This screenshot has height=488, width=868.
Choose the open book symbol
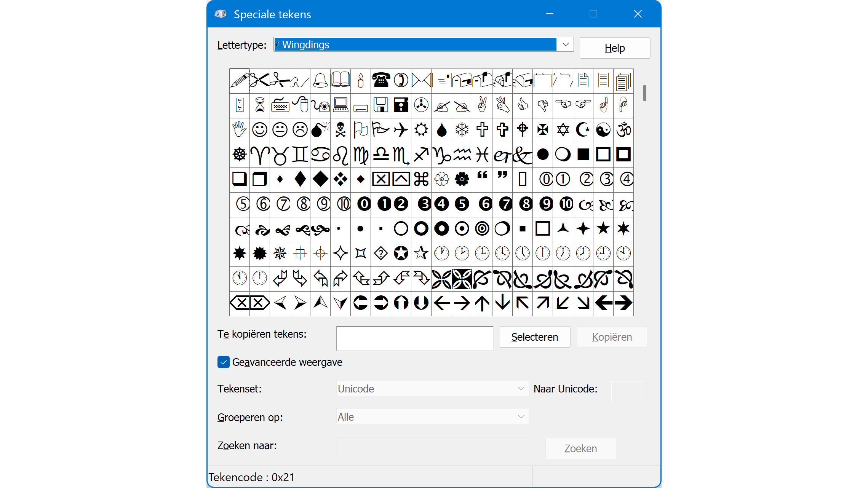[340, 80]
